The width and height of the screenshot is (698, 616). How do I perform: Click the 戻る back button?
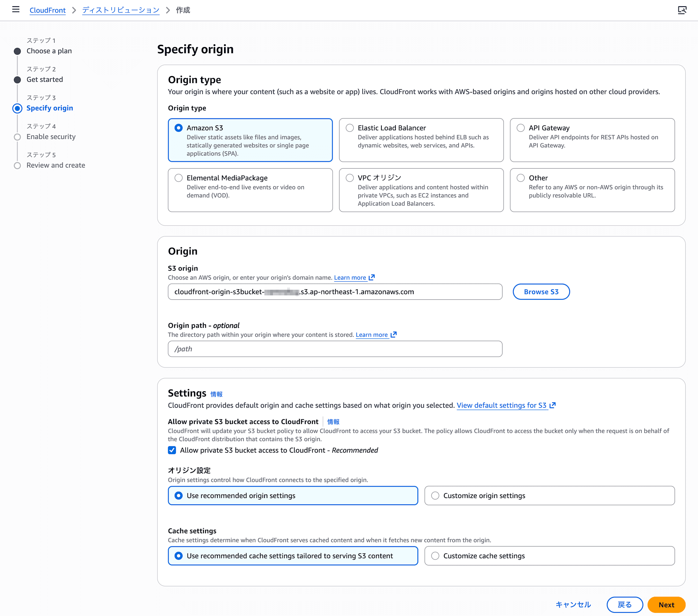(625, 605)
